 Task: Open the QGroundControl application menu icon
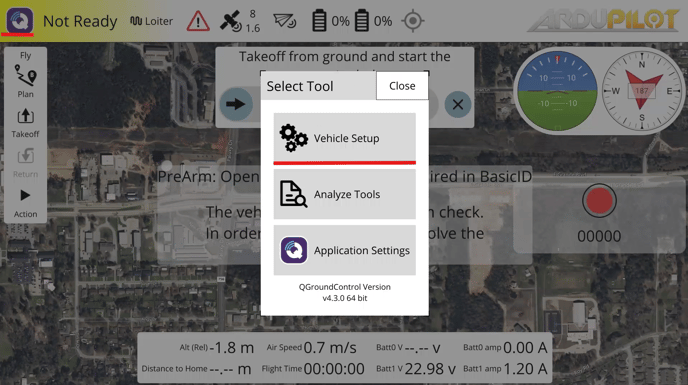19,20
